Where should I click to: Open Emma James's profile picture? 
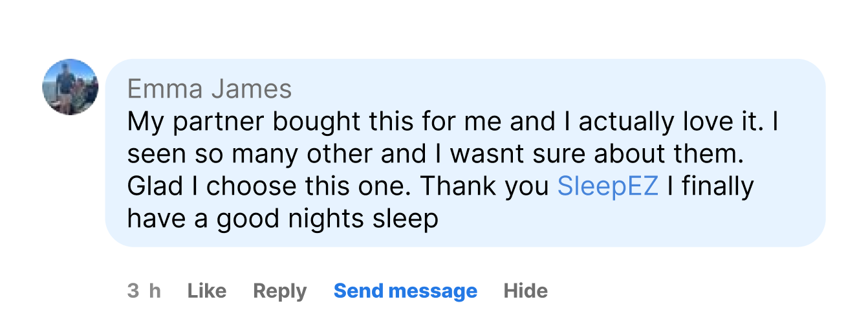point(71,87)
